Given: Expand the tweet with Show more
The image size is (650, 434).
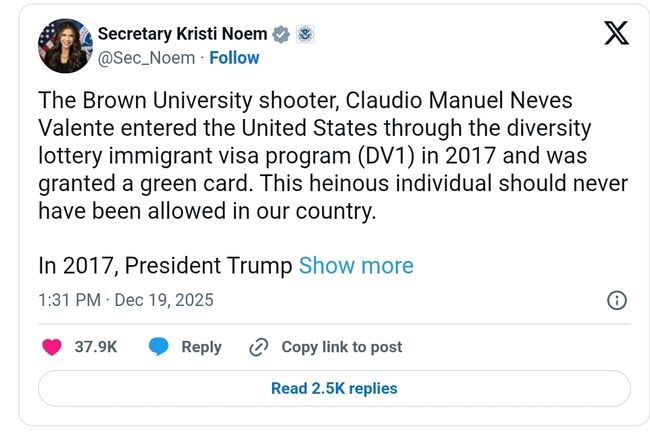Looking at the screenshot, I should click(x=355, y=266).
